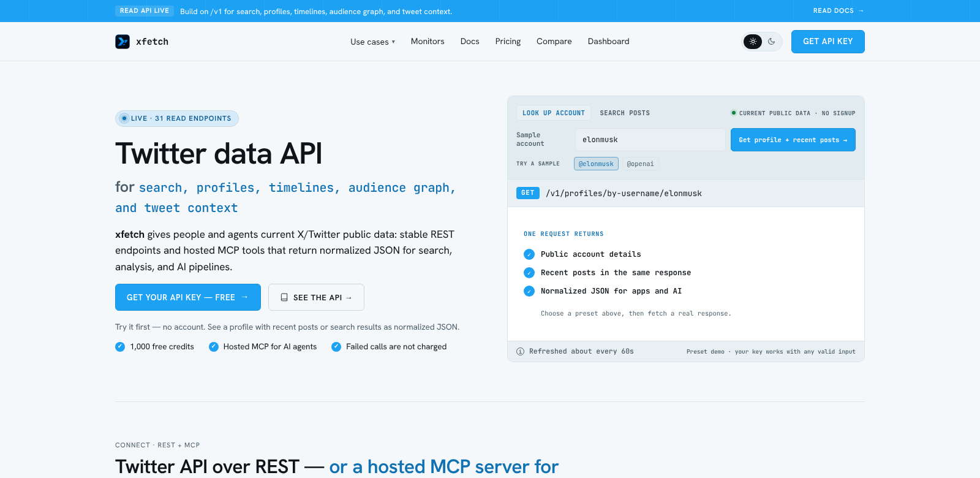Open the Compare page
The height and width of the screenshot is (478, 980).
point(554,42)
